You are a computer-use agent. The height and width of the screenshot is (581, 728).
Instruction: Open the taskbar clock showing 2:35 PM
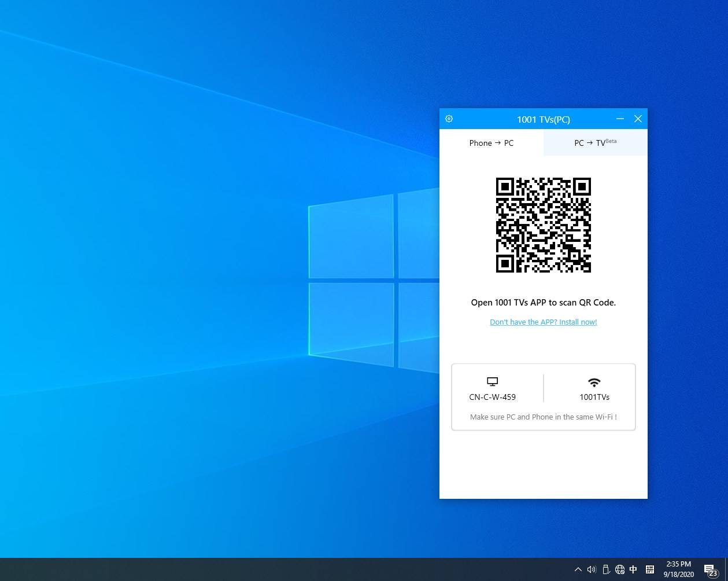click(x=679, y=569)
